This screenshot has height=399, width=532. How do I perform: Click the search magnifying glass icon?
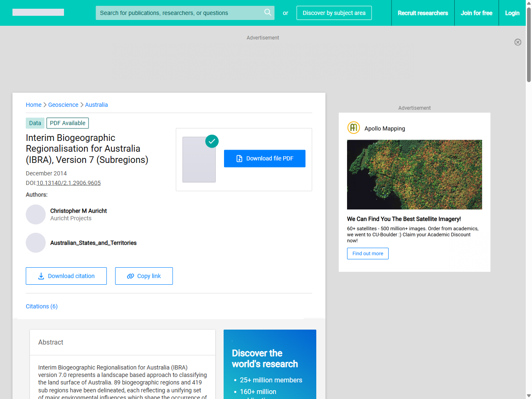(268, 13)
